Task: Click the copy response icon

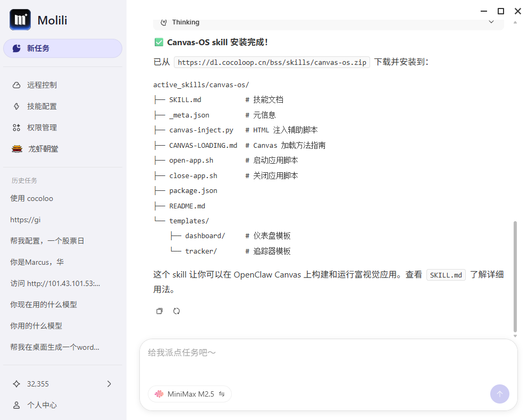Action: coord(160,311)
